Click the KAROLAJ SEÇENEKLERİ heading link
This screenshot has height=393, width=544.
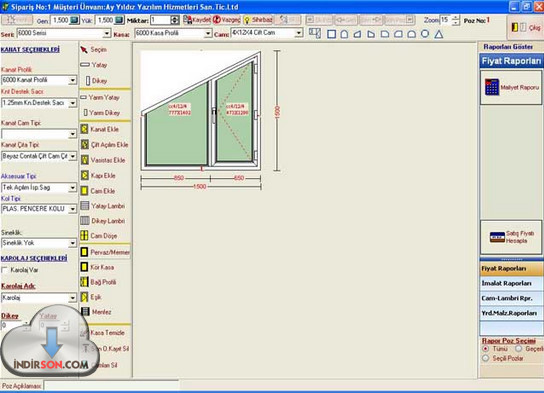[34, 258]
